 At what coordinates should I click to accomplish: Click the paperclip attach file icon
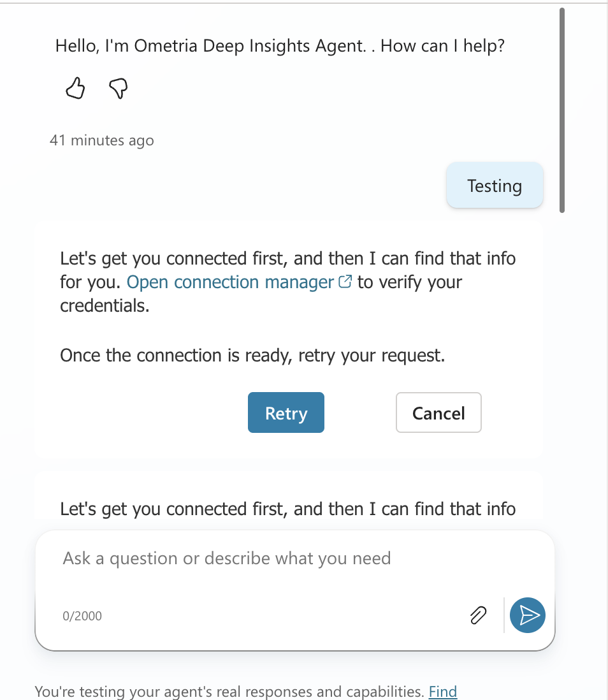coord(478,615)
